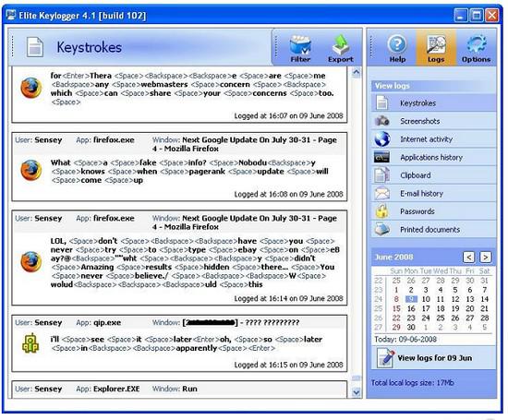This screenshot has height=420, width=508.
Task: Click the June 2008 calendar header
Action: tap(394, 258)
